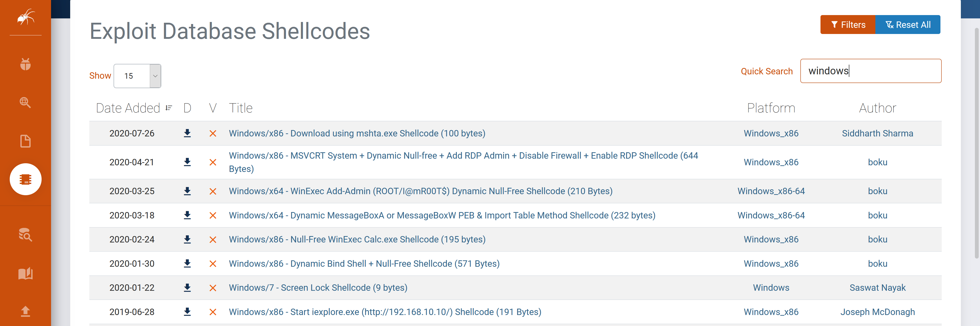Click the Submissions upload icon in sidebar

point(26,311)
